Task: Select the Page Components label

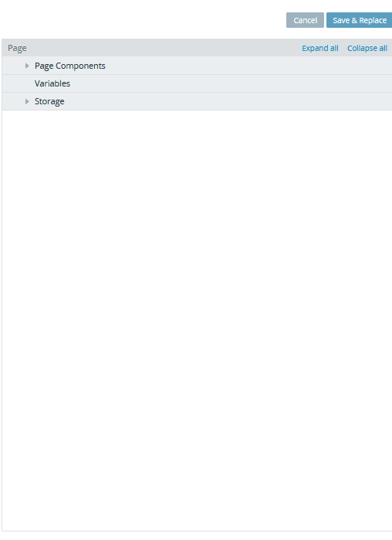Action: [x=69, y=66]
